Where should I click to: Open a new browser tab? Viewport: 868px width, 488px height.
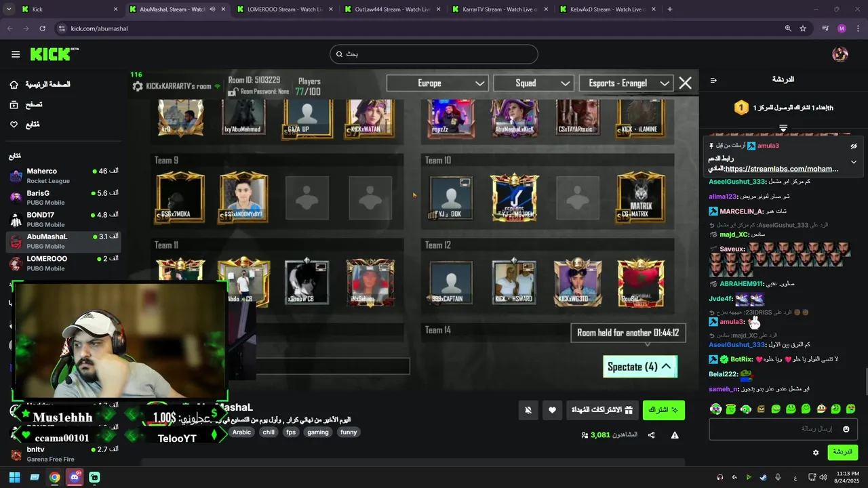point(669,9)
